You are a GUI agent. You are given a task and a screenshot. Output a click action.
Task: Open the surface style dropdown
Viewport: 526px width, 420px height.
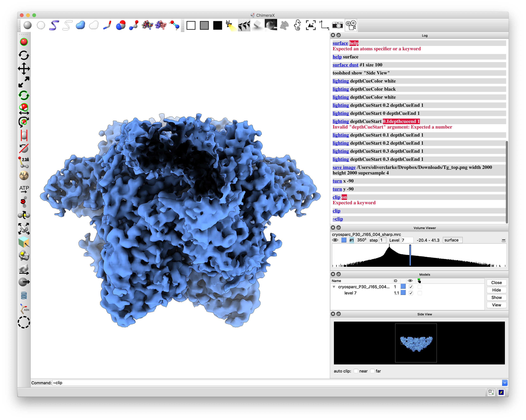[x=453, y=240]
